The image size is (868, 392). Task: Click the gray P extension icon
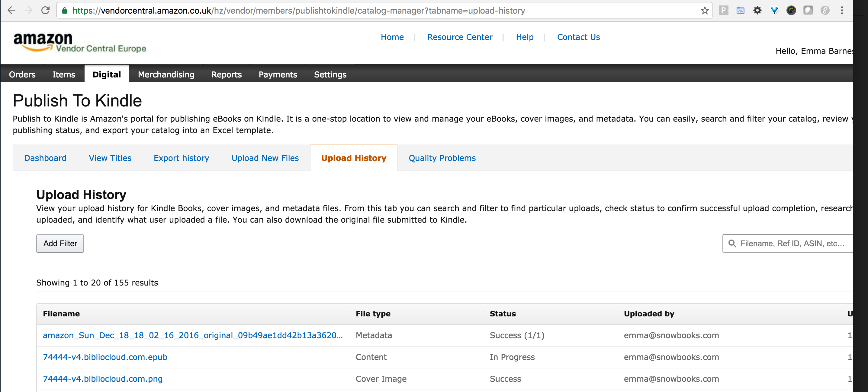point(723,11)
